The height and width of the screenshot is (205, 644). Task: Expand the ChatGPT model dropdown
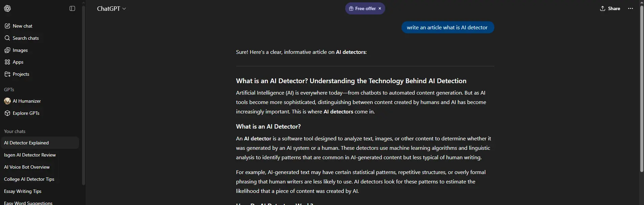tap(112, 9)
